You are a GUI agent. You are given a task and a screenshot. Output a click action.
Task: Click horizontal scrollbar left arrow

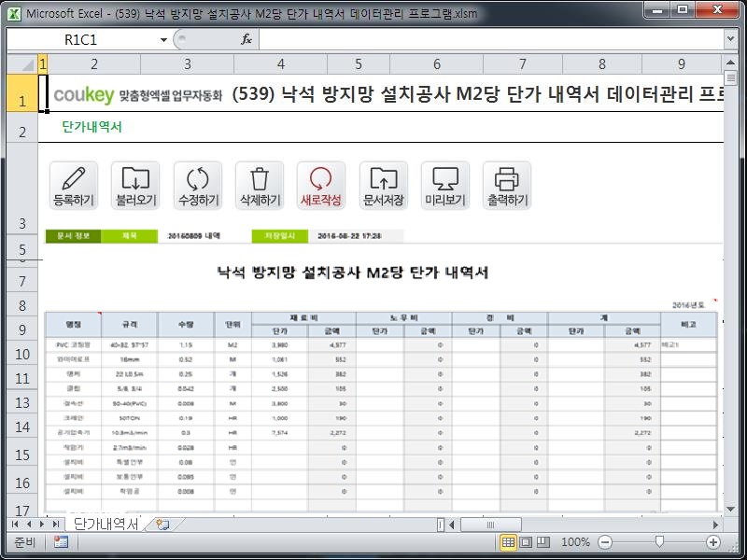click(x=452, y=525)
